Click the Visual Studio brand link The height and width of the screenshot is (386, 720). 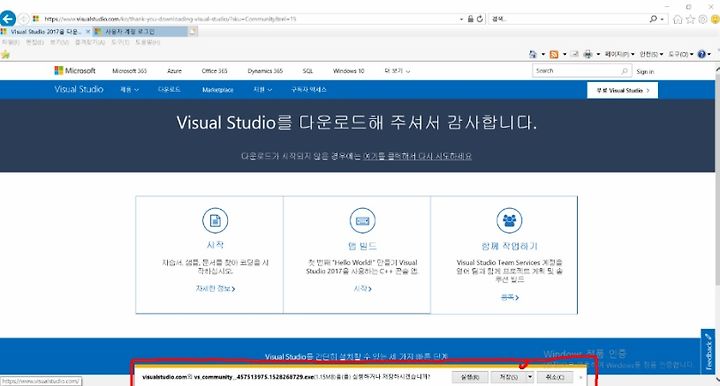click(79, 90)
